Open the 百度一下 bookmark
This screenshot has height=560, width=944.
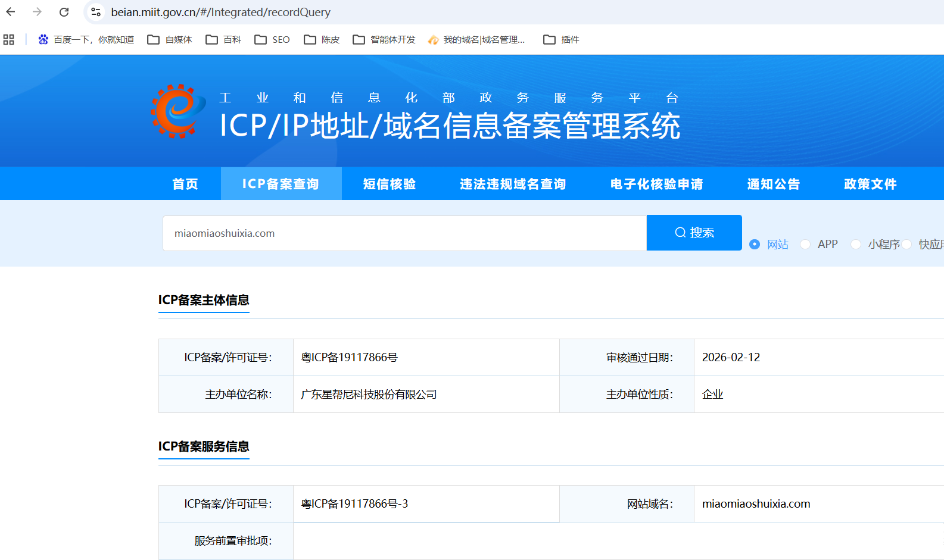point(86,40)
